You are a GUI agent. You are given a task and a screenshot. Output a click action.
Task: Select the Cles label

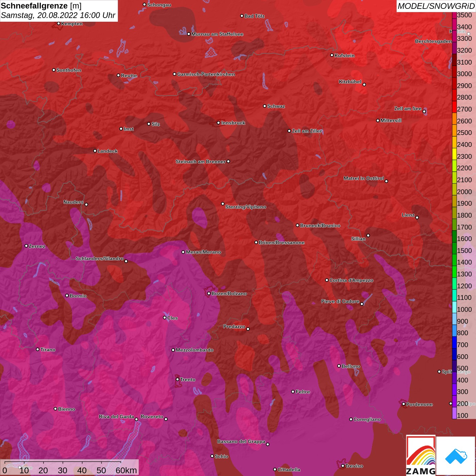coord(172,318)
